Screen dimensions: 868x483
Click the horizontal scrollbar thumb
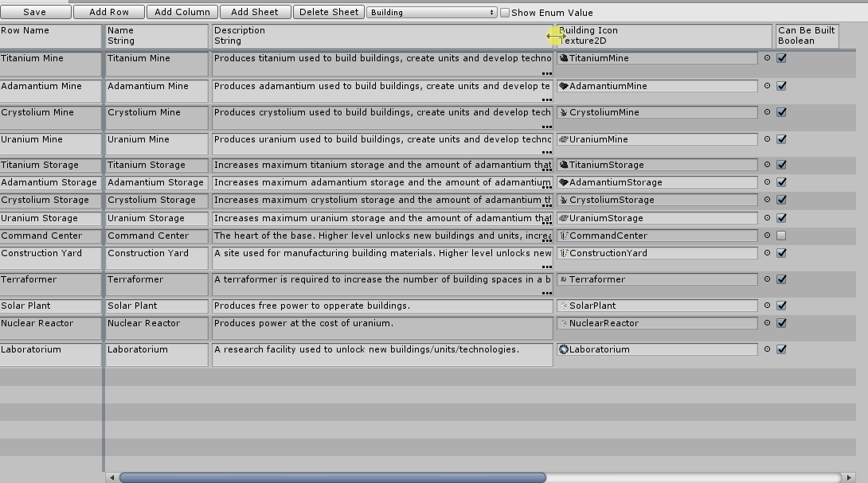pos(333,477)
